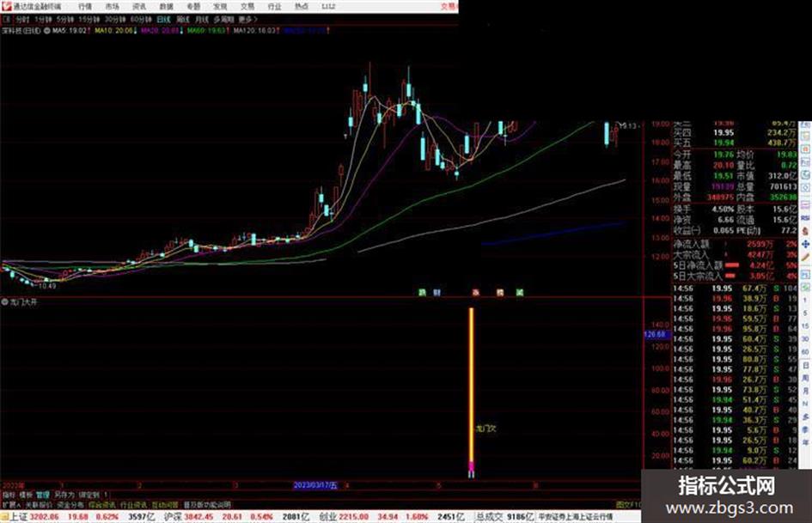The width and height of the screenshot is (812, 523).
Task: Click the 图文F10 button
Action: pyautogui.click(x=628, y=505)
